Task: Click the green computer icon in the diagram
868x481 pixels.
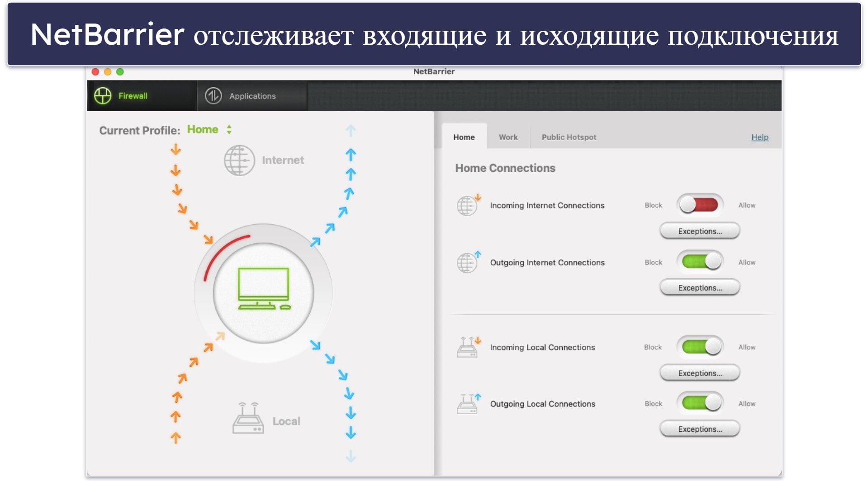Action: pyautogui.click(x=264, y=289)
